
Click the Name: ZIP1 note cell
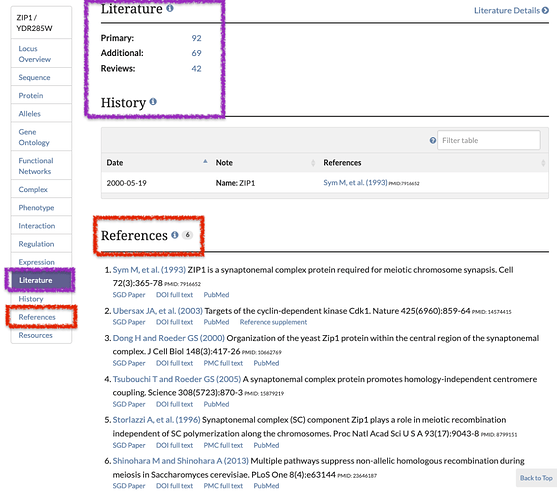(235, 183)
